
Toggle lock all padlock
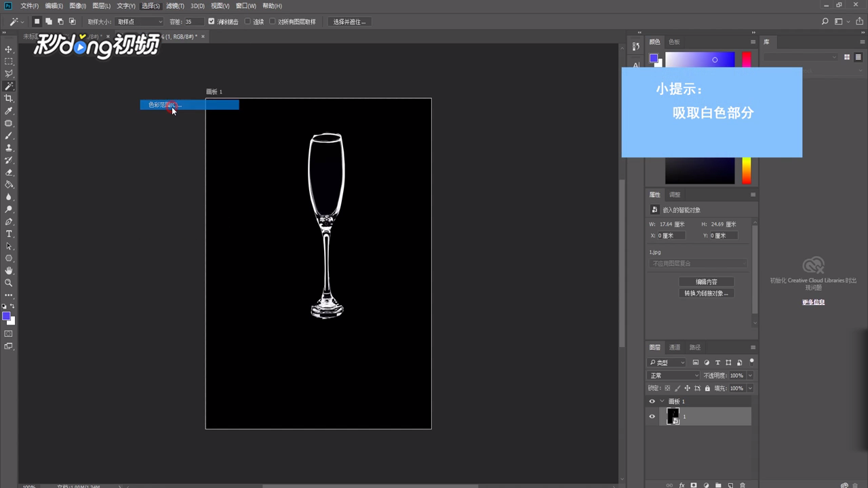pyautogui.click(x=707, y=388)
